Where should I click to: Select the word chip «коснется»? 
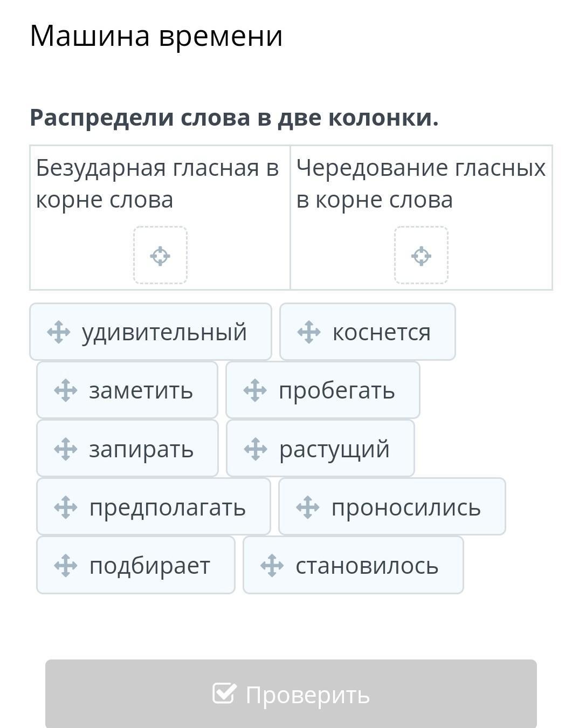tap(368, 332)
